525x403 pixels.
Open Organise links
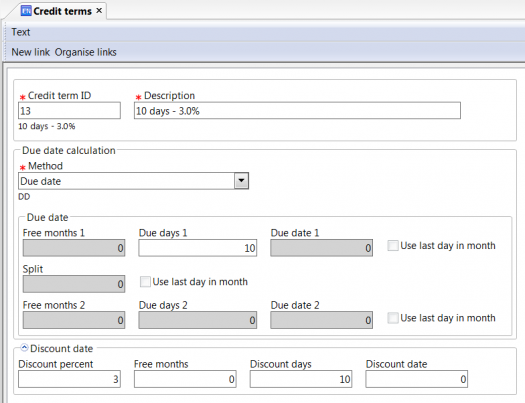point(86,52)
